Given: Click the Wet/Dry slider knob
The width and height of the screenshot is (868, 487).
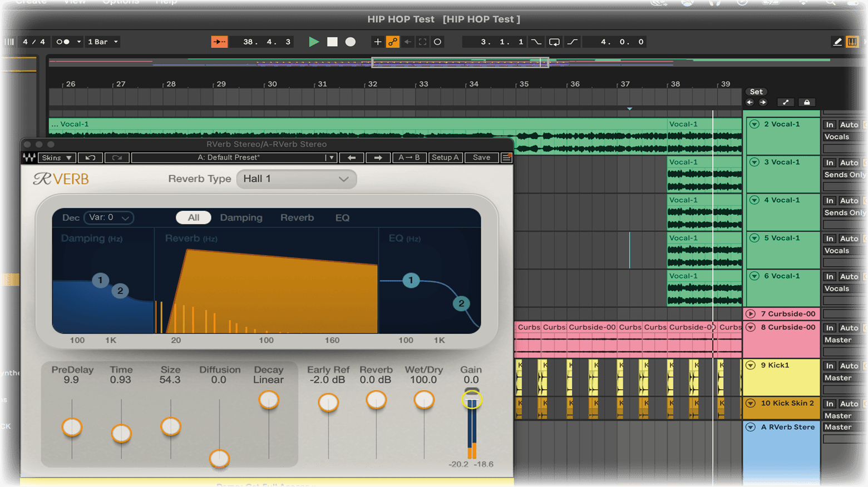Looking at the screenshot, I should point(424,400).
